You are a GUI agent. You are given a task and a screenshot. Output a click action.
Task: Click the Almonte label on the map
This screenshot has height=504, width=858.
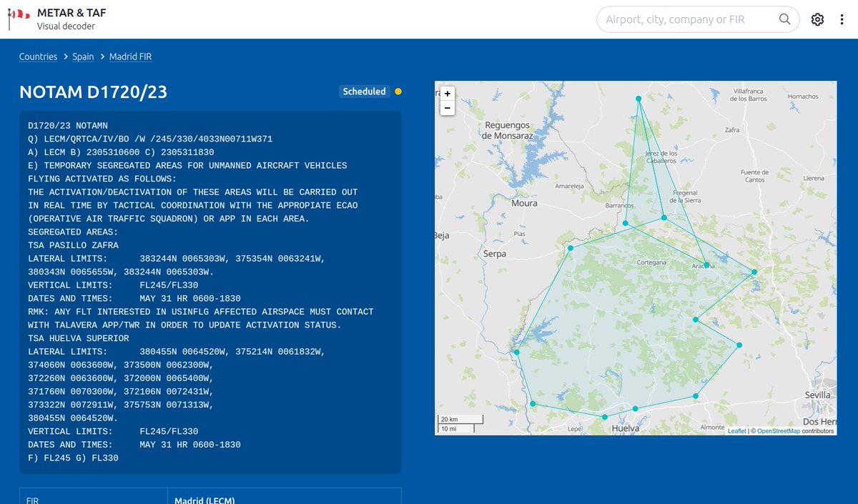click(712, 428)
